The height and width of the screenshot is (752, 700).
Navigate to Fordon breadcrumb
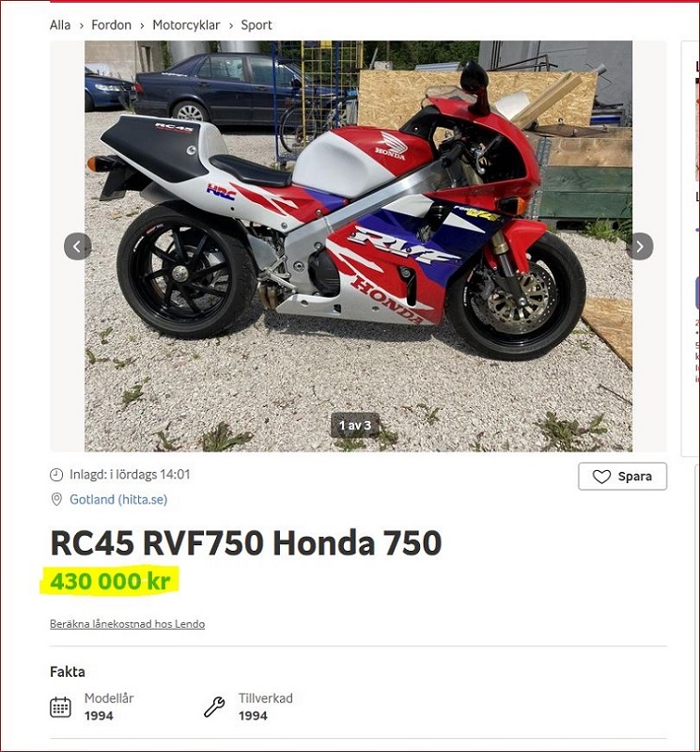click(x=111, y=25)
